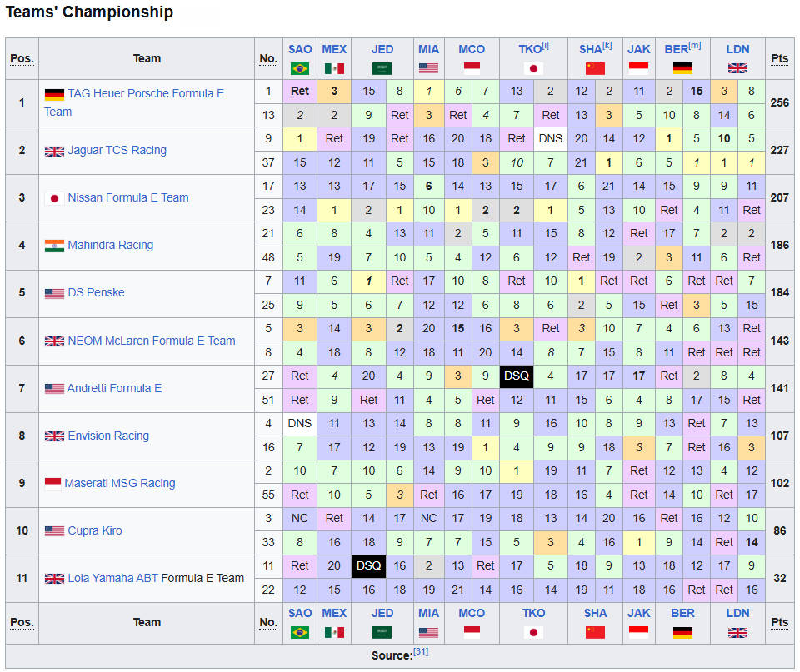Open Envision Racing link
The height and width of the screenshot is (672, 800).
(108, 436)
